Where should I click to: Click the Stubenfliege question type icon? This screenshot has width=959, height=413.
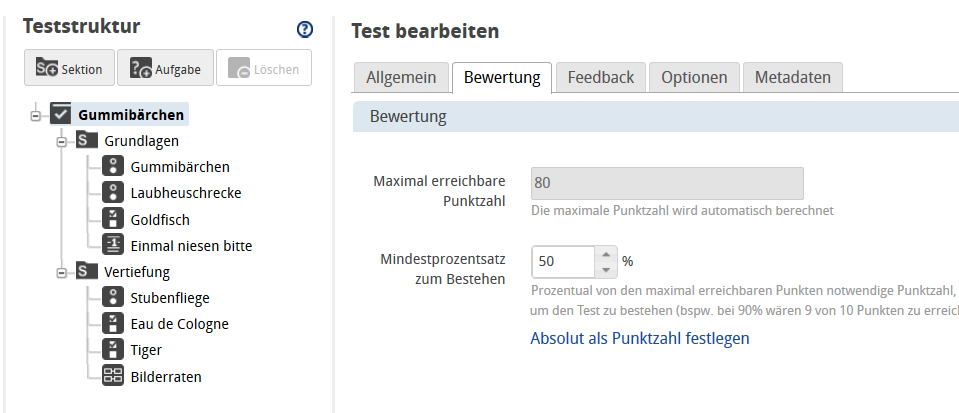click(x=112, y=297)
